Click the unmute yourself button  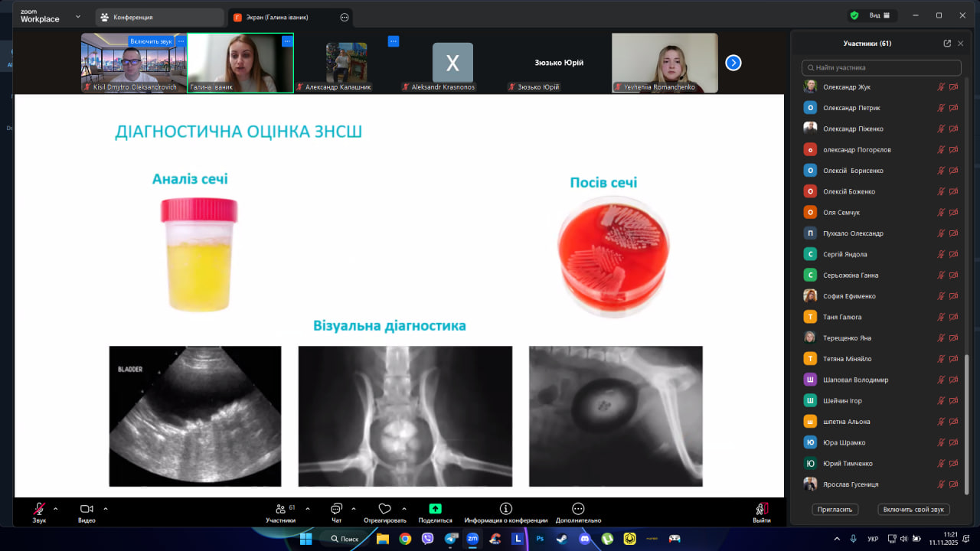(x=915, y=509)
